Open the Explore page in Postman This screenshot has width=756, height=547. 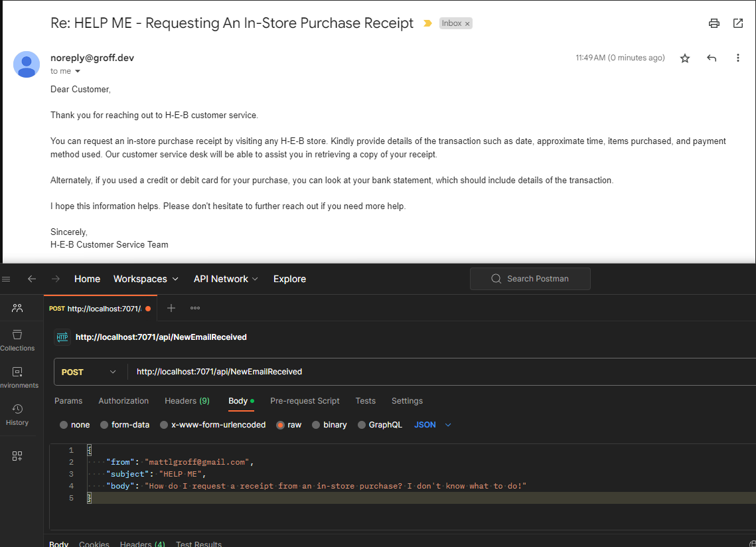[x=290, y=279]
